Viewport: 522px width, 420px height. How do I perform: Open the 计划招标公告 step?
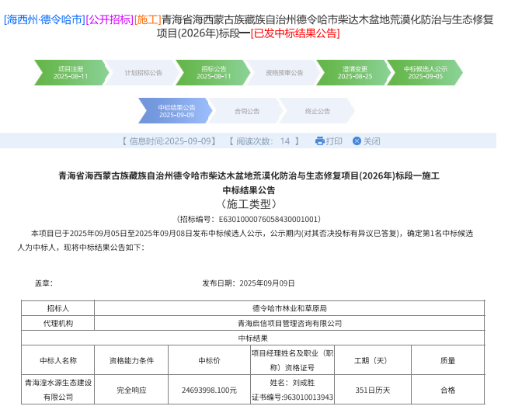pos(143,73)
